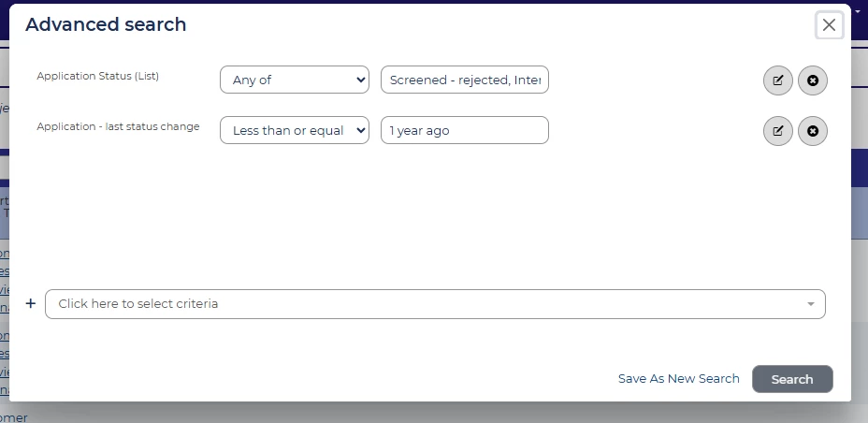Click the "Screened - rejected" status value field
The width and height of the screenshot is (868, 423).
click(464, 80)
